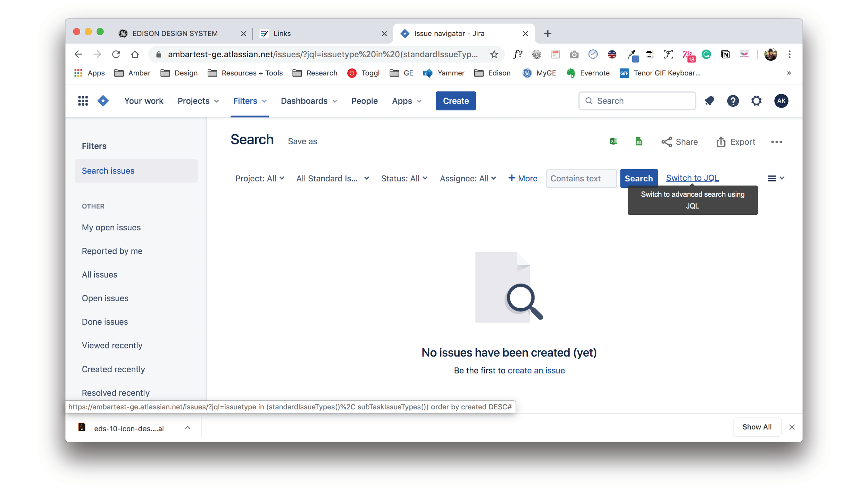Expand the Assignee: All dropdown

[468, 178]
